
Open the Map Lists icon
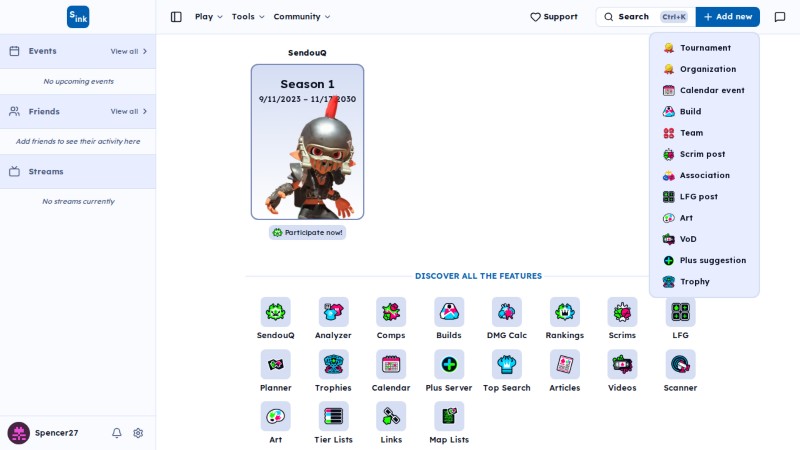pyautogui.click(x=449, y=416)
